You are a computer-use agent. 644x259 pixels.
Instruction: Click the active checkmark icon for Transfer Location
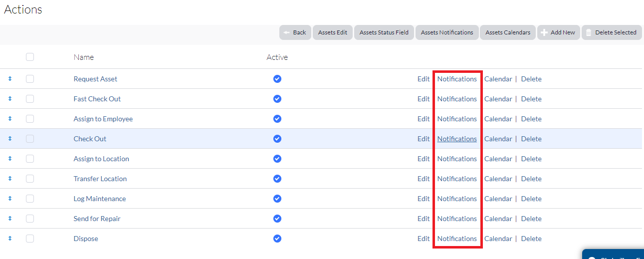[x=277, y=179]
